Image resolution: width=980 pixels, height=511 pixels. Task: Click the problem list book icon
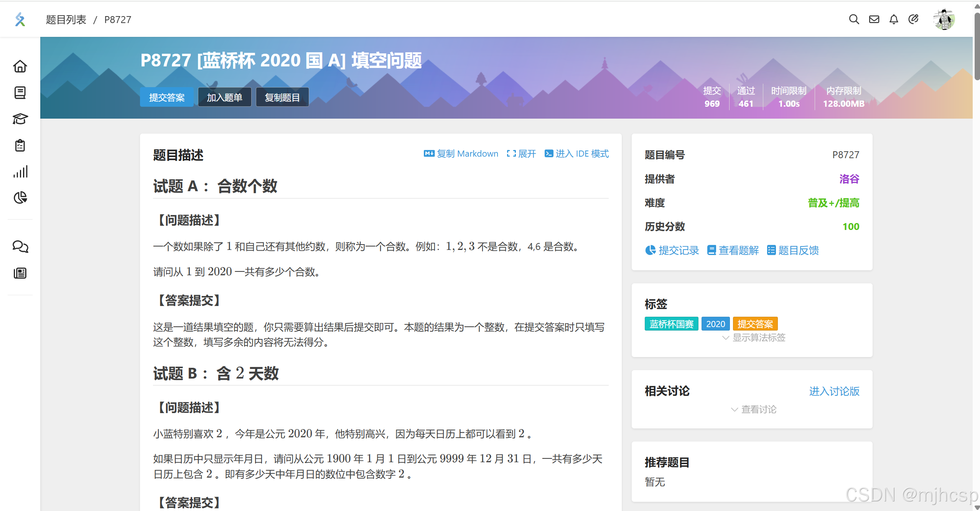[20, 93]
